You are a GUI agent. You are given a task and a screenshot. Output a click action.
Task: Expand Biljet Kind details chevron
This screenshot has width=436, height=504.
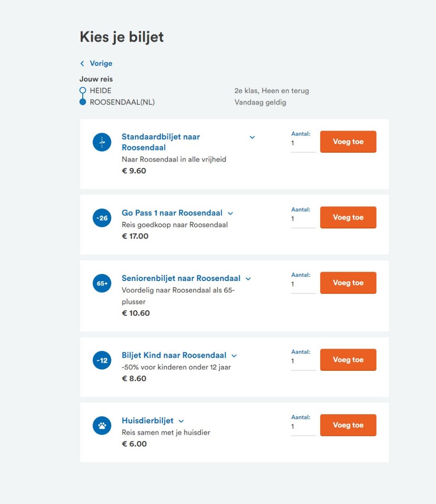pyautogui.click(x=234, y=356)
